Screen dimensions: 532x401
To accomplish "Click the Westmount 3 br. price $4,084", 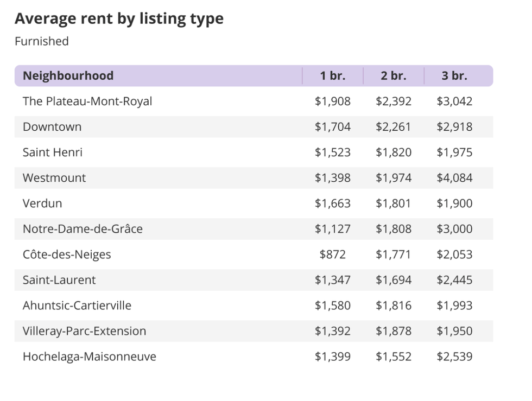I will tap(454, 178).
